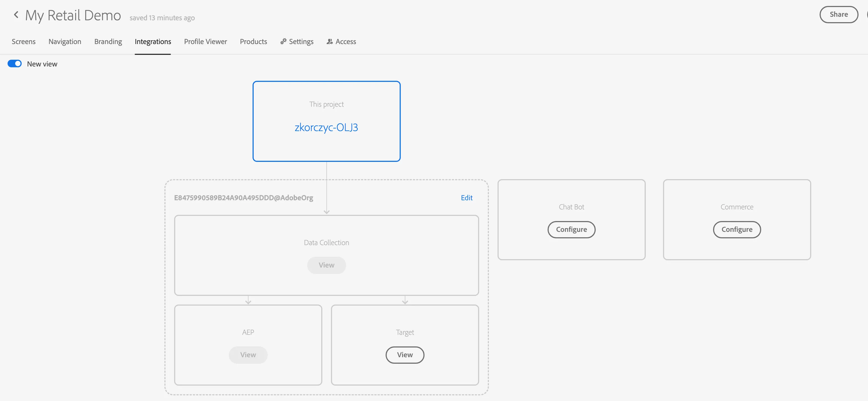
Task: Click View under Data Collection
Action: coord(326,265)
